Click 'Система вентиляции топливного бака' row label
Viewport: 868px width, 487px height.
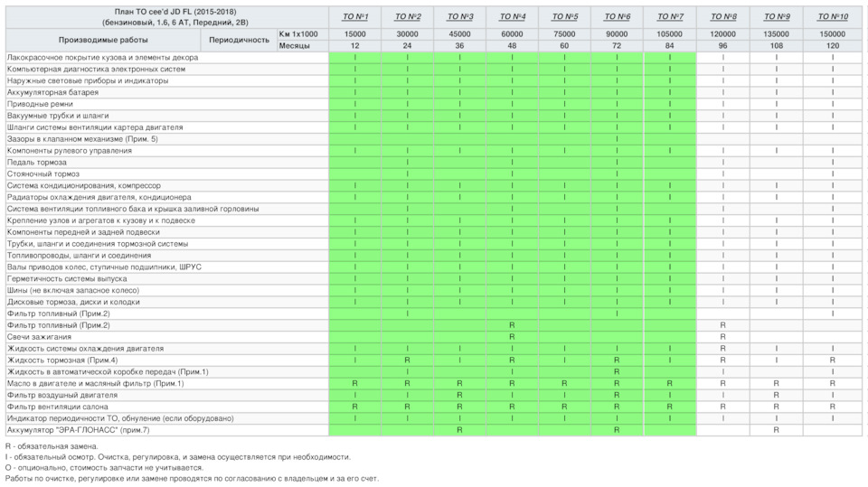(x=133, y=209)
